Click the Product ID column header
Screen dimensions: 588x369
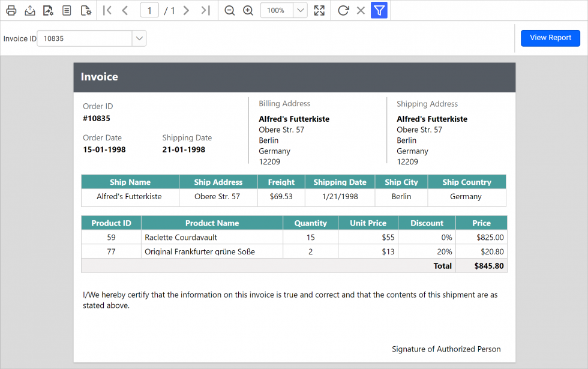(x=112, y=223)
